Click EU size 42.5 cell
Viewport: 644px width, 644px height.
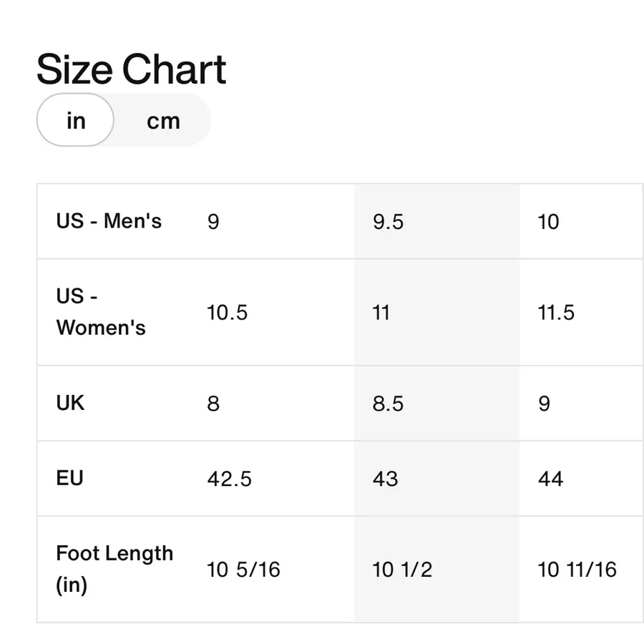pos(271,479)
